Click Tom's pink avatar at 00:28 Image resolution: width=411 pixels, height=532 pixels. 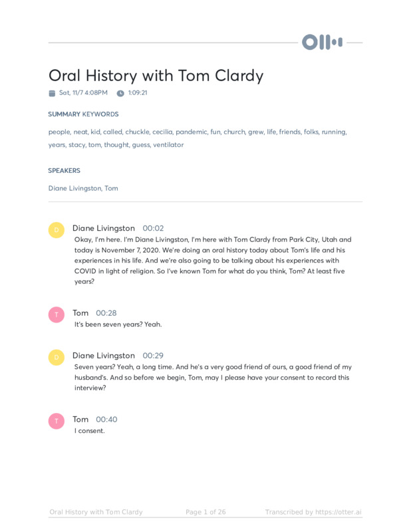click(x=57, y=315)
